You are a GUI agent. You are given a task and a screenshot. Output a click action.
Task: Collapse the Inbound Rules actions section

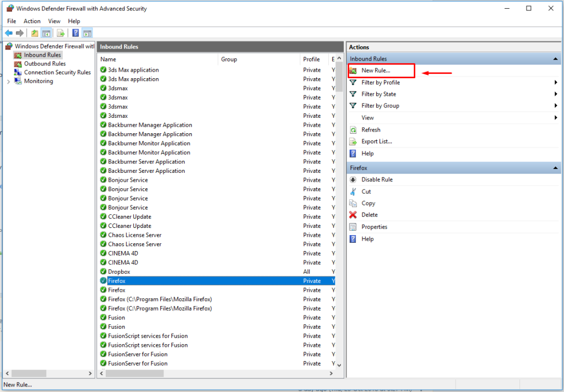[556, 59]
